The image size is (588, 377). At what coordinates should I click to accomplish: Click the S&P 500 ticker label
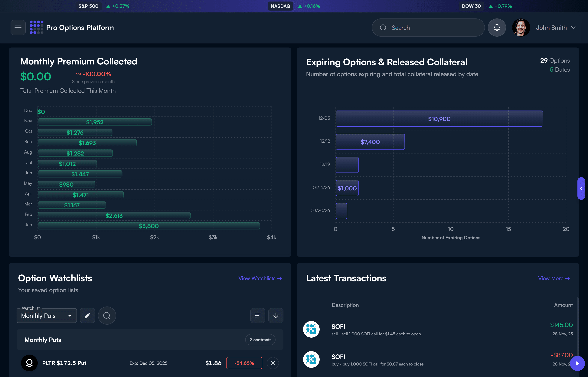[x=88, y=6]
